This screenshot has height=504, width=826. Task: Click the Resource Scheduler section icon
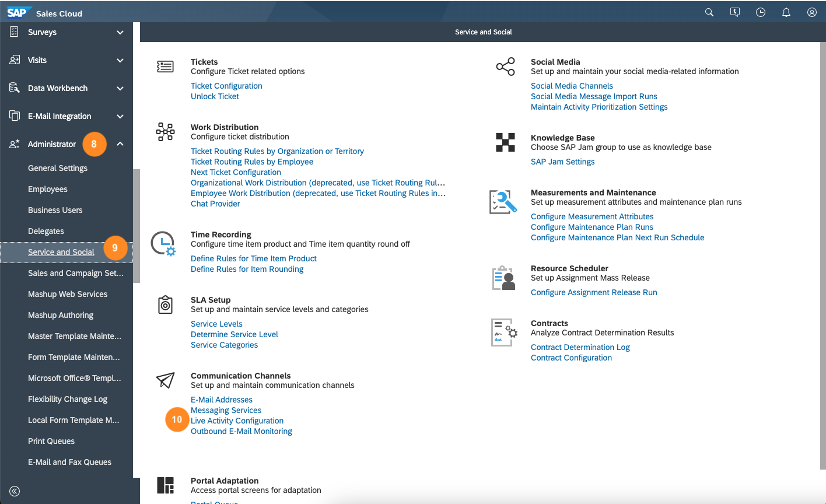click(504, 278)
